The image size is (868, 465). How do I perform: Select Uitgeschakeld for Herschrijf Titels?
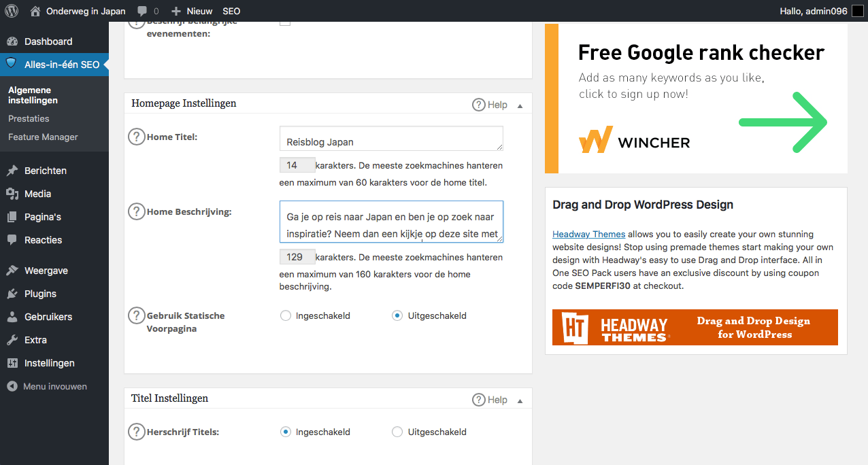[397, 432]
